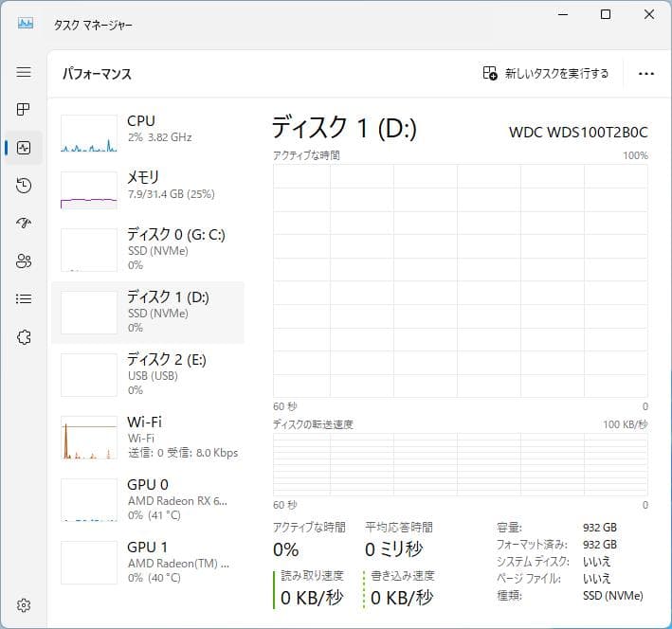Open the three-dots more options menu

[645, 74]
